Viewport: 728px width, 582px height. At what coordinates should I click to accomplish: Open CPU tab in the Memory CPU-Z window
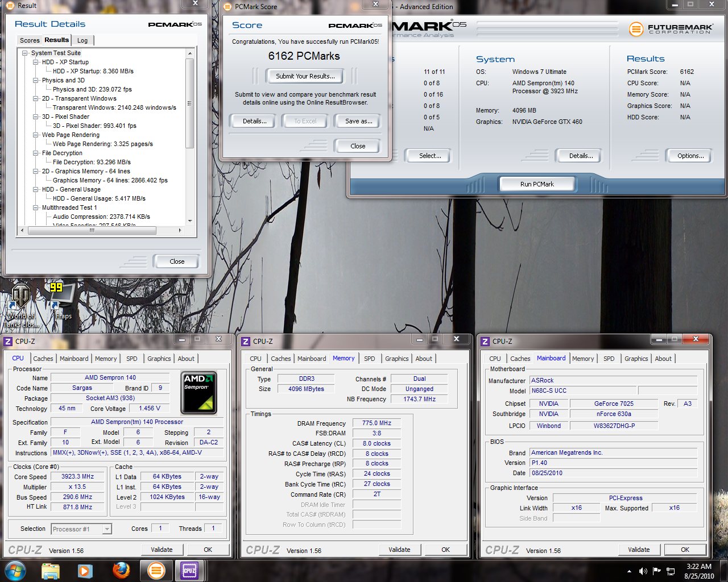click(256, 359)
